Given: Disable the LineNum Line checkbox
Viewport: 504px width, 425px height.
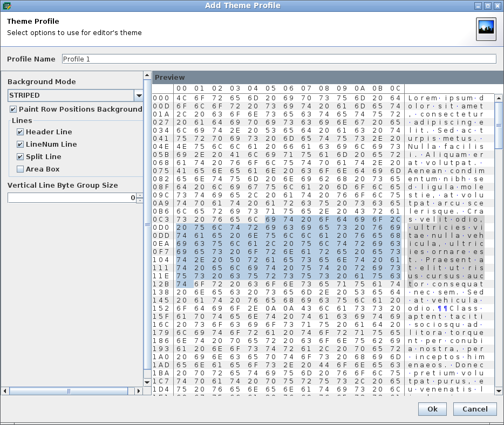Looking at the screenshot, I should (x=21, y=145).
